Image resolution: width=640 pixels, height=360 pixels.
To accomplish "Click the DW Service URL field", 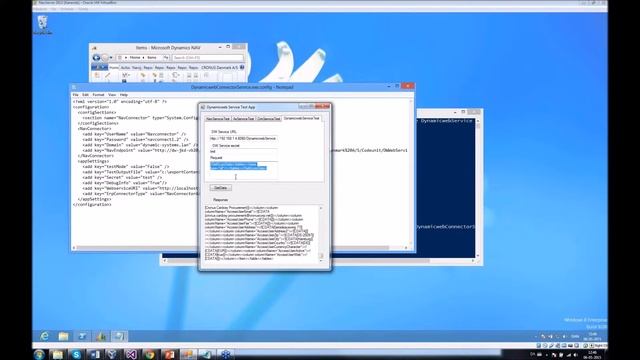I will [x=244, y=139].
